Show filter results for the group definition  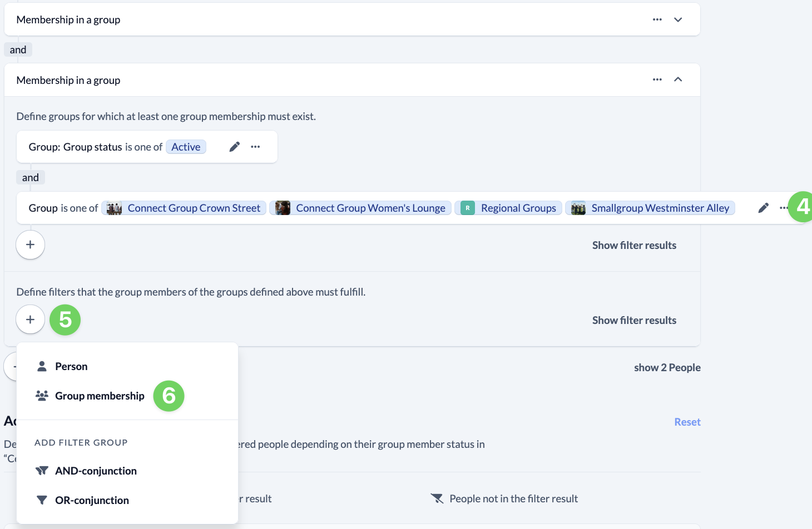[634, 245]
